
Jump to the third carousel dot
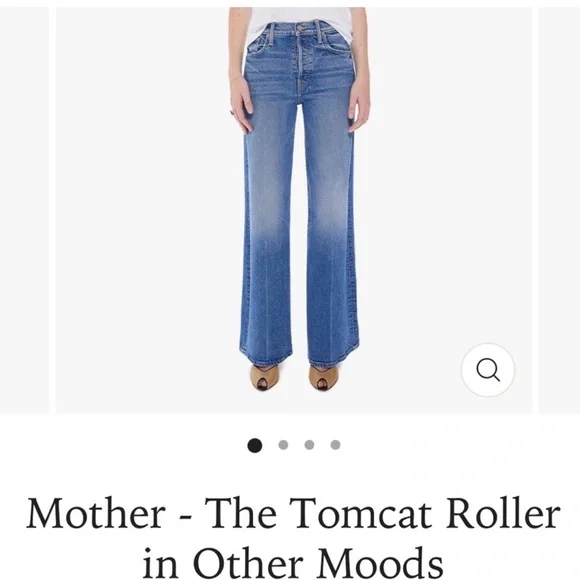tap(309, 445)
